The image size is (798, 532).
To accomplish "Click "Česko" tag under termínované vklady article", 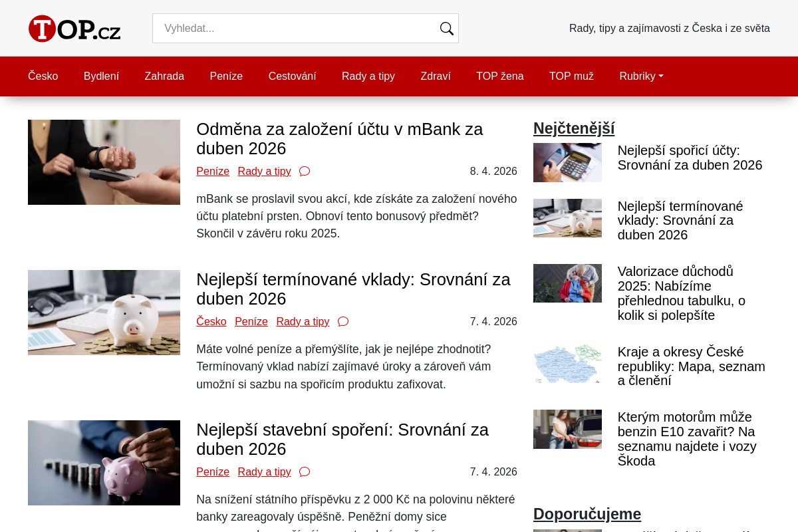I will [211, 321].
